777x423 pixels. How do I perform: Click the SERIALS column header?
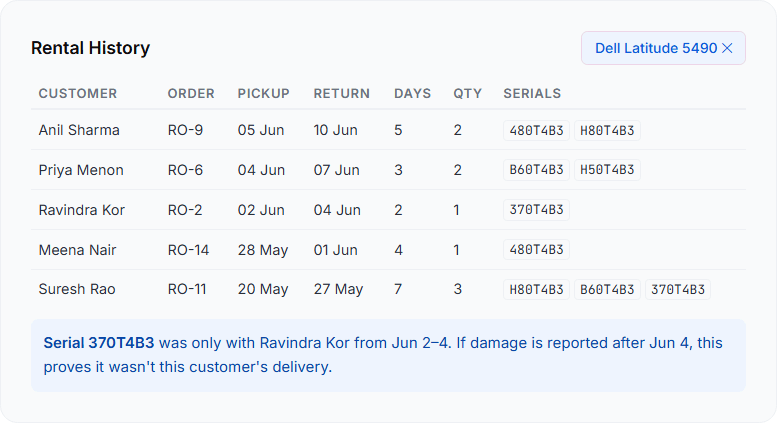click(532, 94)
